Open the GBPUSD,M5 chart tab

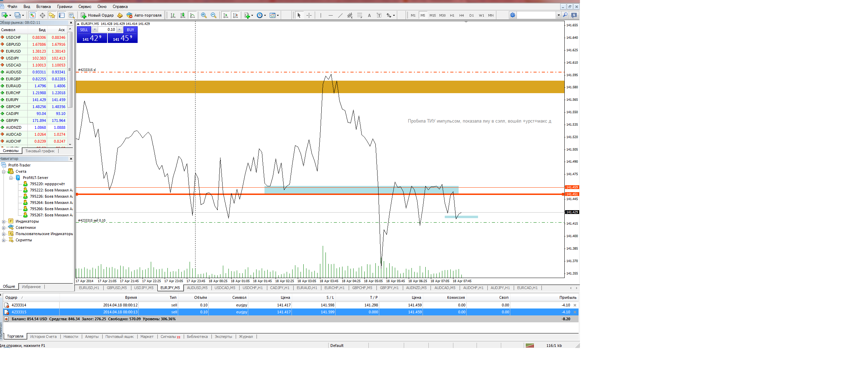(x=117, y=288)
